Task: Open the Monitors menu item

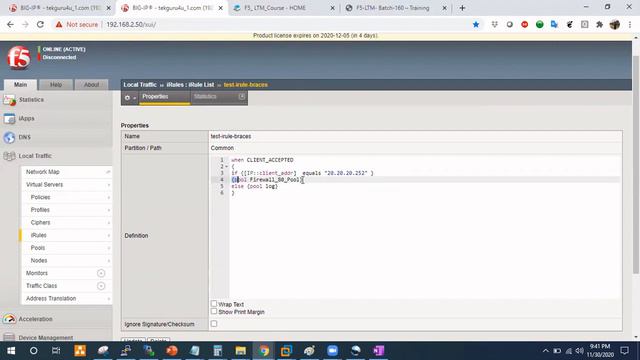Action: (37, 273)
